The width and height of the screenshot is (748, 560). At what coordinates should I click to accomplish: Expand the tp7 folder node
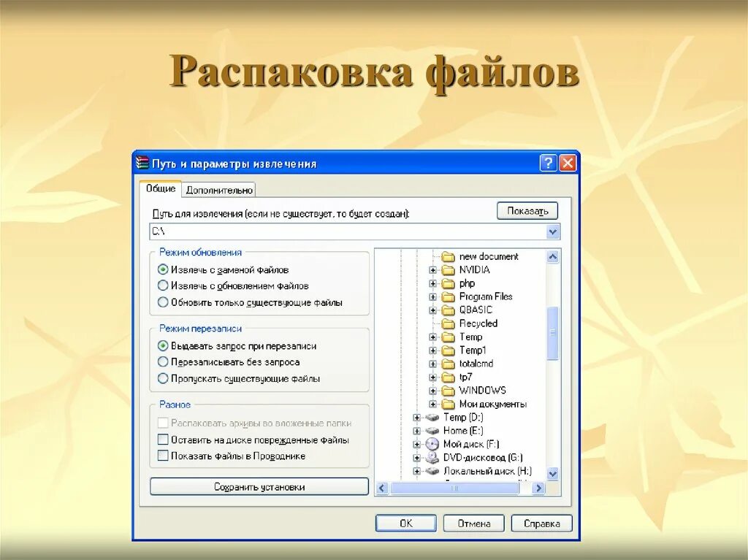pyautogui.click(x=432, y=377)
